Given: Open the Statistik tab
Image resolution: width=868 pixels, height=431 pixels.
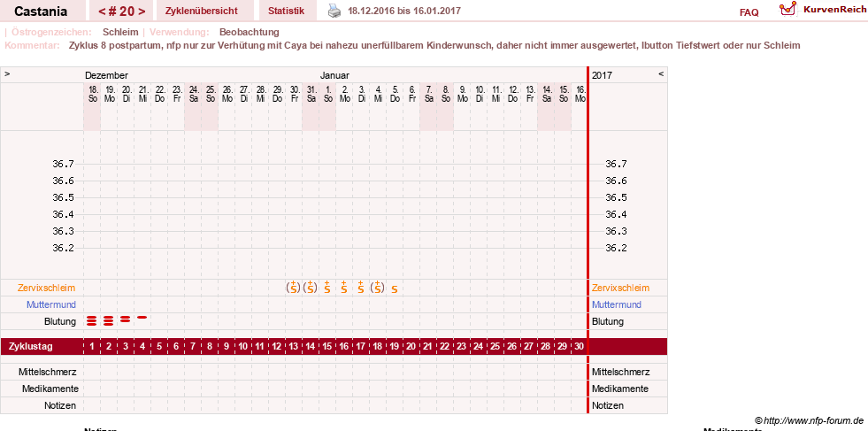Looking at the screenshot, I should click(286, 12).
